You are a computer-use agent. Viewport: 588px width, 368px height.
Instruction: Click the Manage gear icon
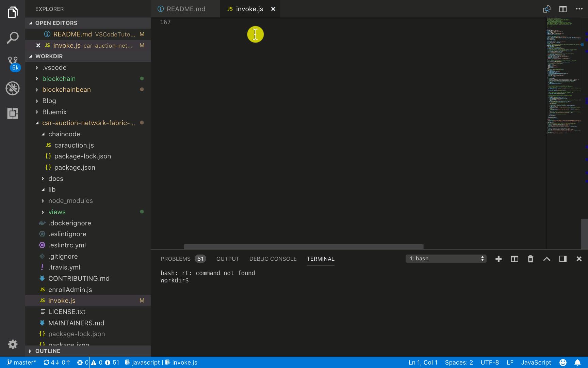coord(13,344)
